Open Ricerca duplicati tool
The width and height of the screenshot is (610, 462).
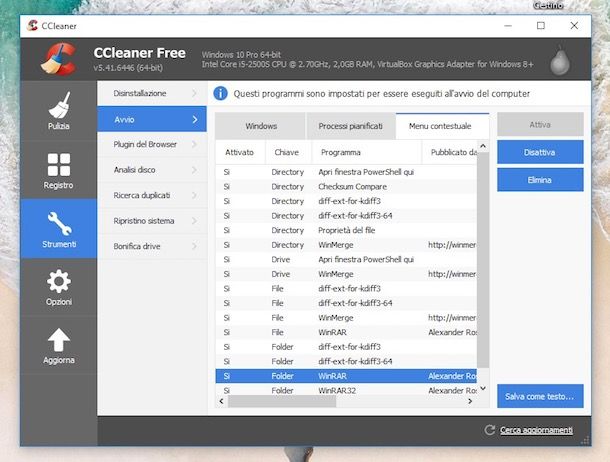click(152, 195)
